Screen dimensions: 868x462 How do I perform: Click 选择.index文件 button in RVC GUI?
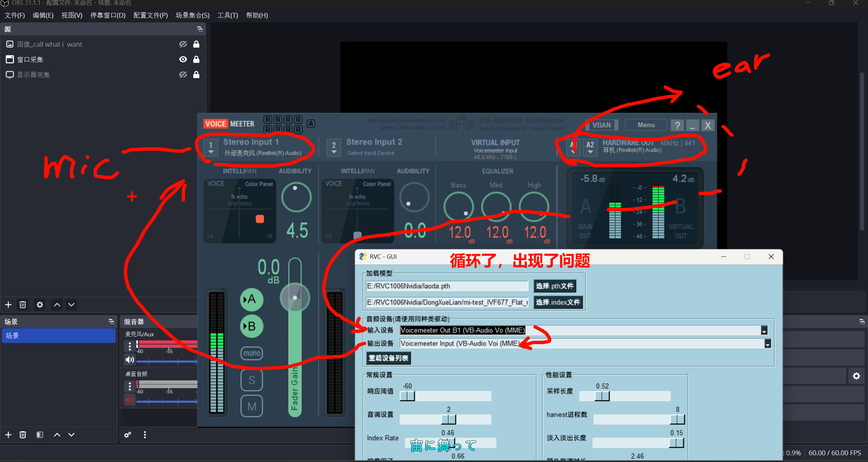(558, 302)
